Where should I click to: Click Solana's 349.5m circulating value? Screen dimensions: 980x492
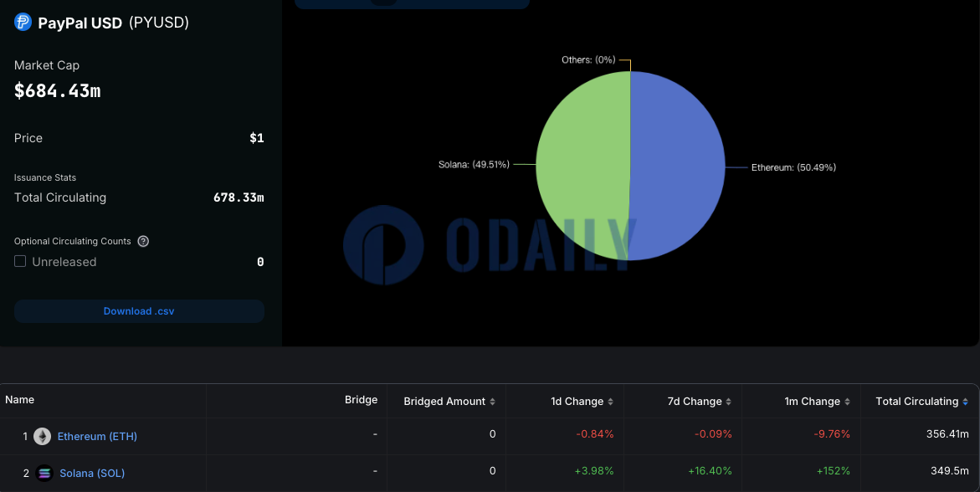coord(949,471)
